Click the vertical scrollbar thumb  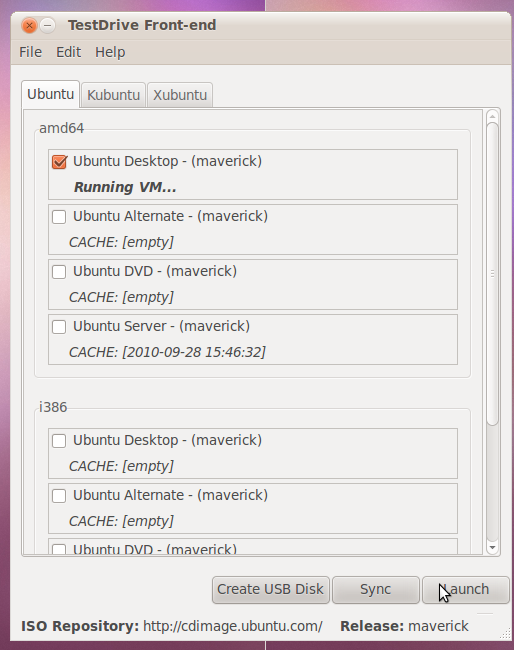click(x=492, y=274)
